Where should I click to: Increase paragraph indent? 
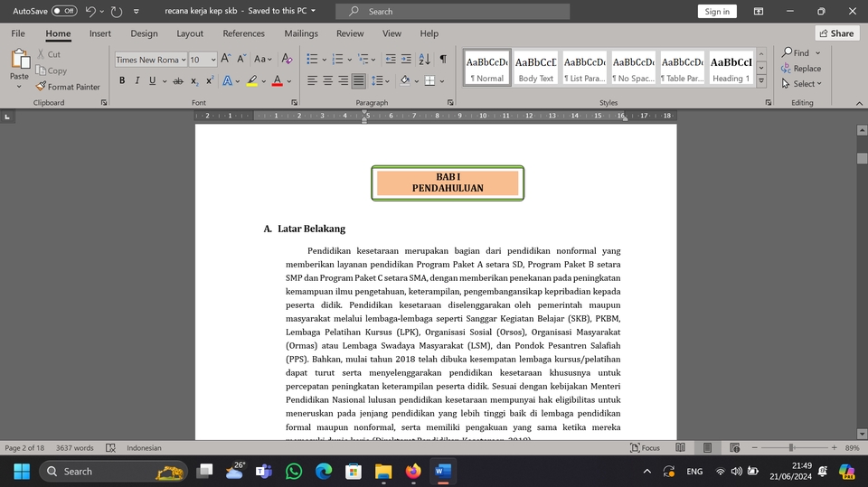tap(406, 59)
